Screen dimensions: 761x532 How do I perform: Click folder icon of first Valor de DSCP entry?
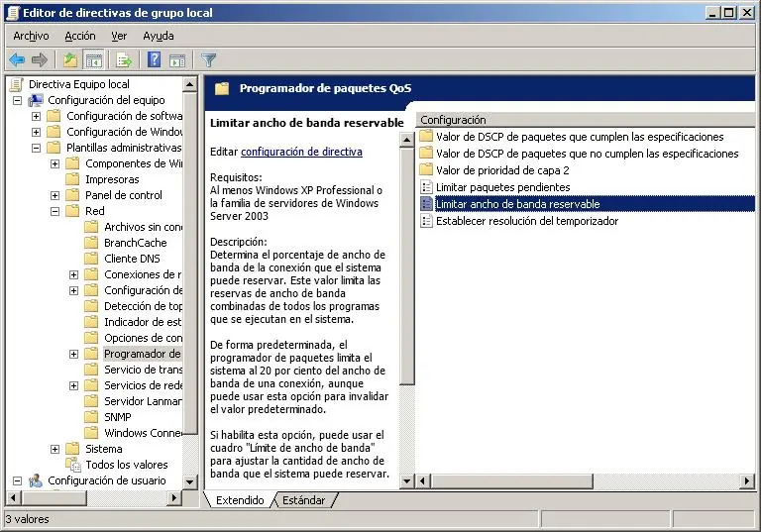coord(426,136)
